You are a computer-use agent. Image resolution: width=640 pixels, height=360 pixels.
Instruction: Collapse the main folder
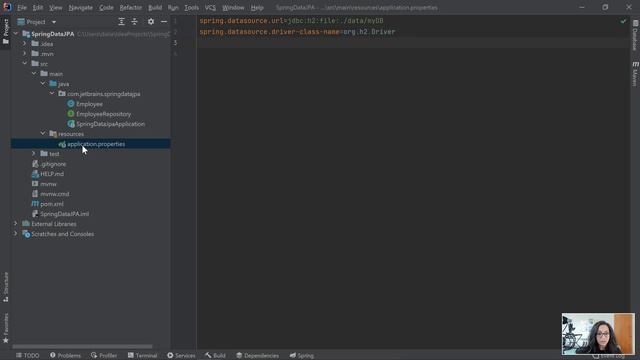pyautogui.click(x=34, y=73)
